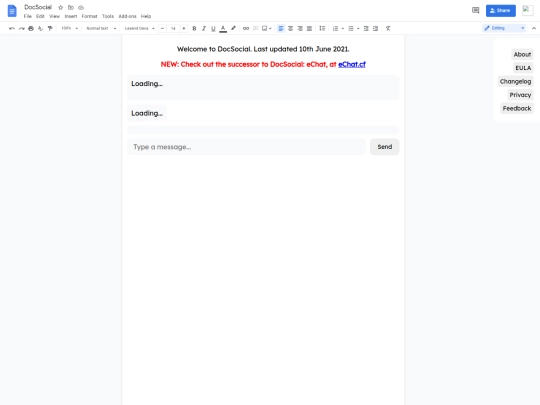Toggle italic formatting
The width and height of the screenshot is (540, 405).
pyautogui.click(x=204, y=28)
